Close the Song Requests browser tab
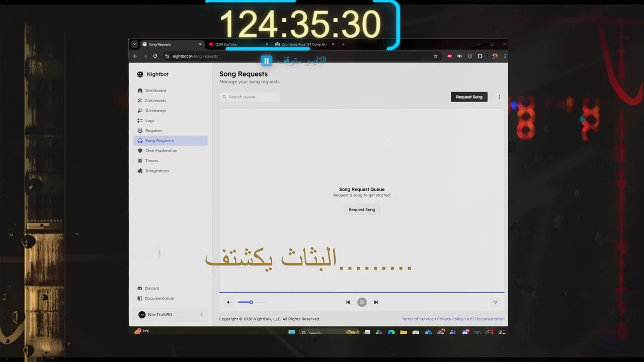Viewport: 644px width, 362px height. (x=200, y=44)
